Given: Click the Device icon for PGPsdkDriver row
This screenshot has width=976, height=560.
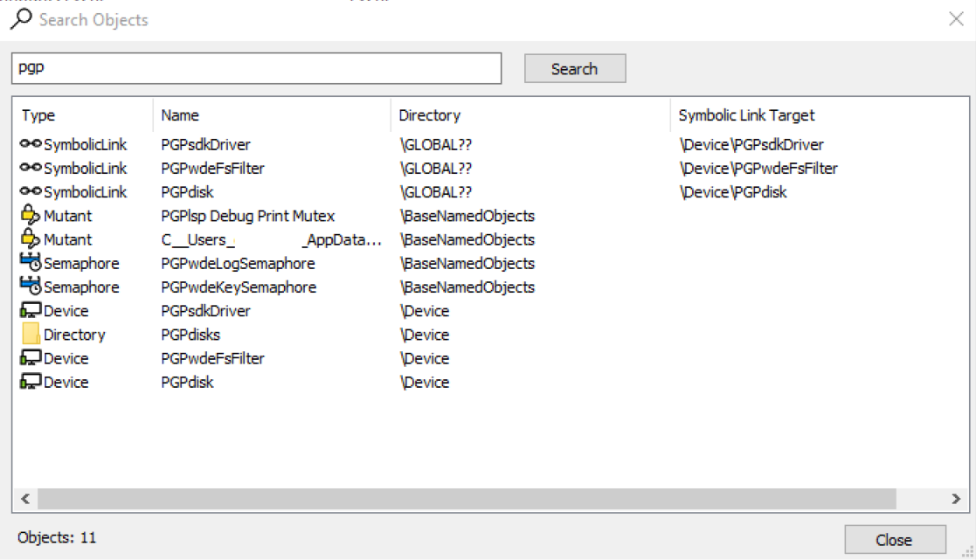Looking at the screenshot, I should (x=31, y=310).
